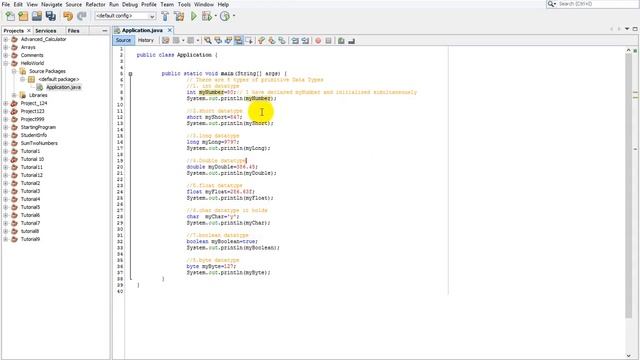Toggle Highlight Search in editor toolbar

[x=238, y=40]
